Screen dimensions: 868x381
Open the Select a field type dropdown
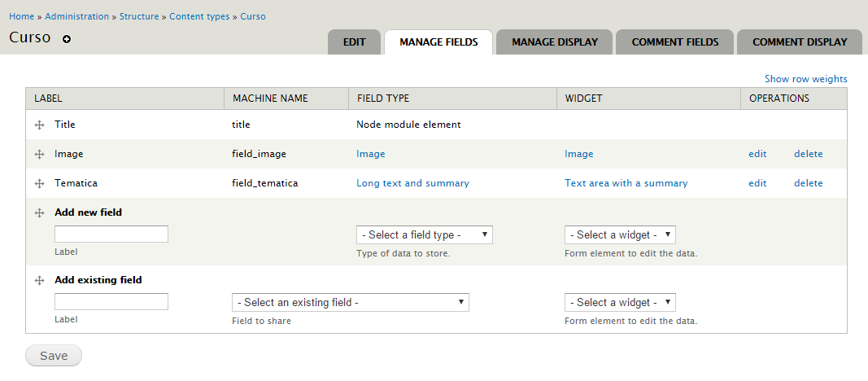tap(424, 235)
